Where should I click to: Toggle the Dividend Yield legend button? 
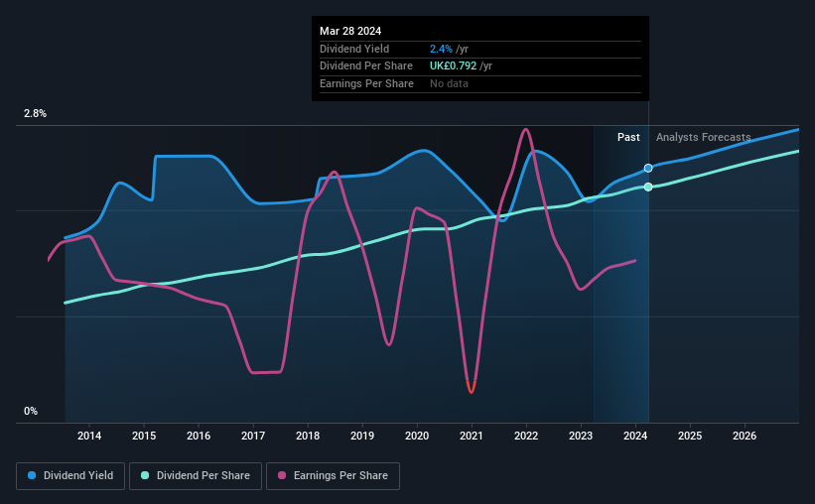70,476
